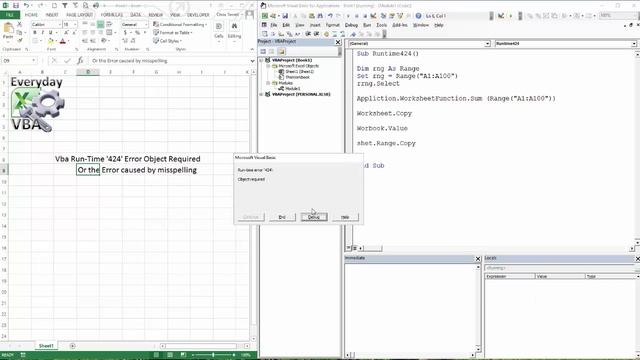Switch to the DEVELOPER ribbon tab
The height and width of the screenshot is (360, 640).
click(x=198, y=15)
